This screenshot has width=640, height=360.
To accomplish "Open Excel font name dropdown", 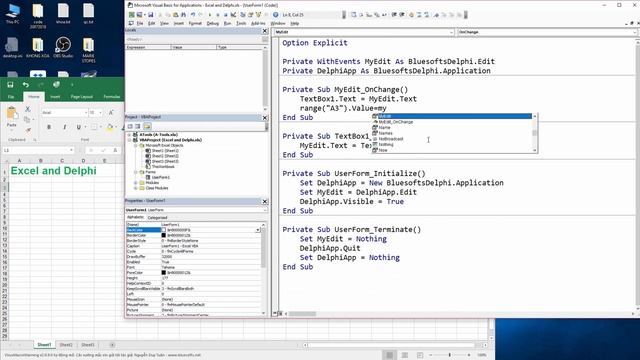I will 86,112.
